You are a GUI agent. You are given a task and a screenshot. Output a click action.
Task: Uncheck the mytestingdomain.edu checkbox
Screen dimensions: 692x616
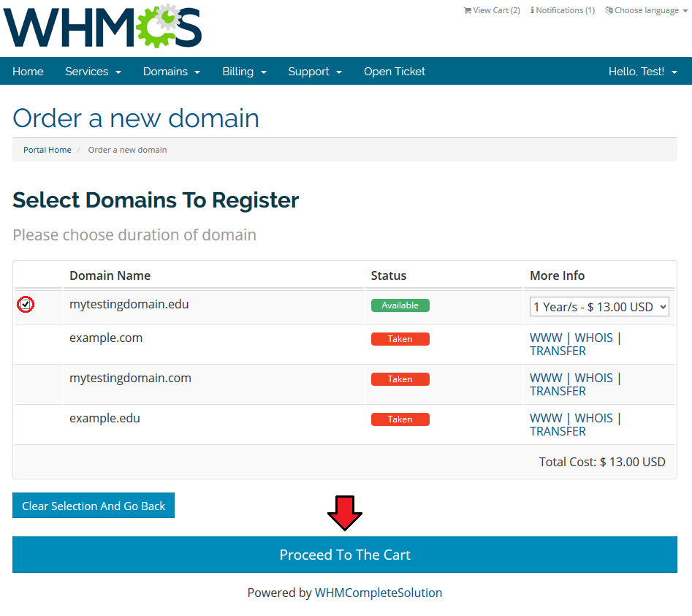pos(26,305)
